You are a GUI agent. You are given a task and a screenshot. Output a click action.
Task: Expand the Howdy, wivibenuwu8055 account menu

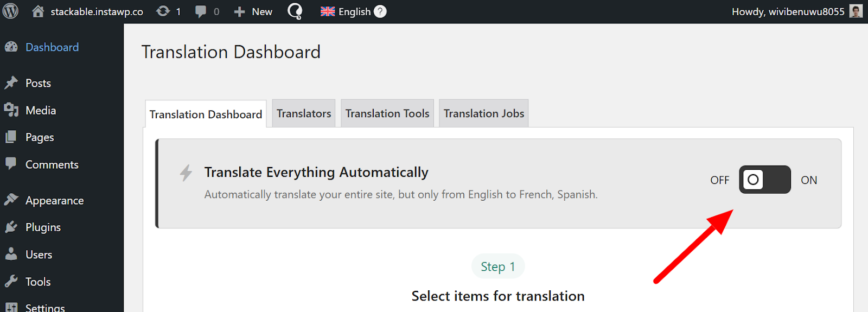(x=788, y=11)
